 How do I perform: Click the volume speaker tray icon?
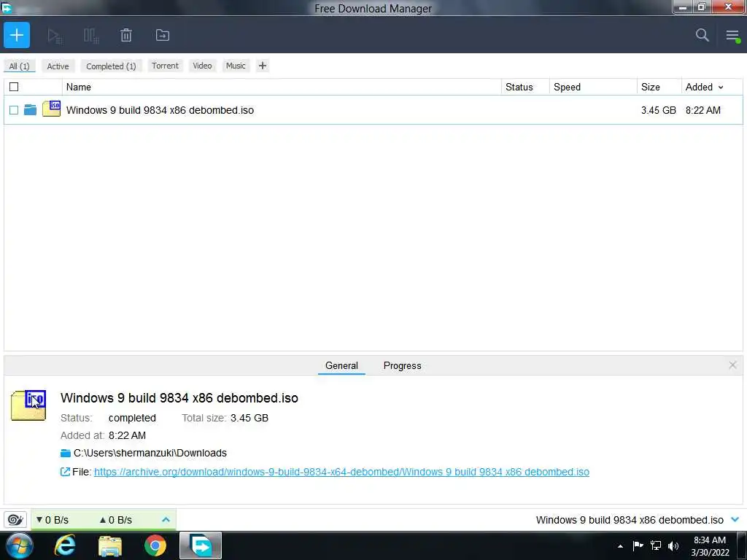tap(673, 545)
